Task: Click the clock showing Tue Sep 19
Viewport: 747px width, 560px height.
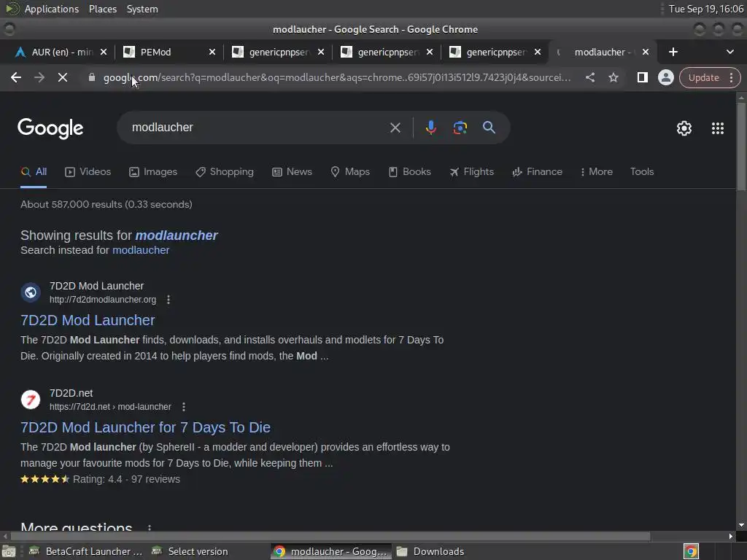Action: click(x=705, y=9)
